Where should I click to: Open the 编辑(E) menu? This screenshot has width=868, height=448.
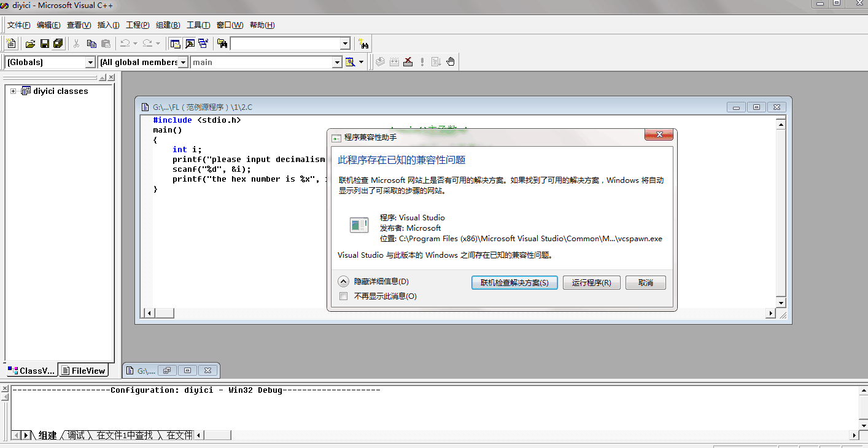(48, 25)
